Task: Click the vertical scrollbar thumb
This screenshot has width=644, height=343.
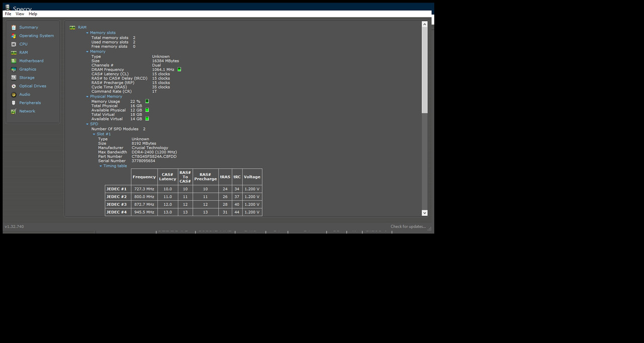Action: click(x=424, y=70)
